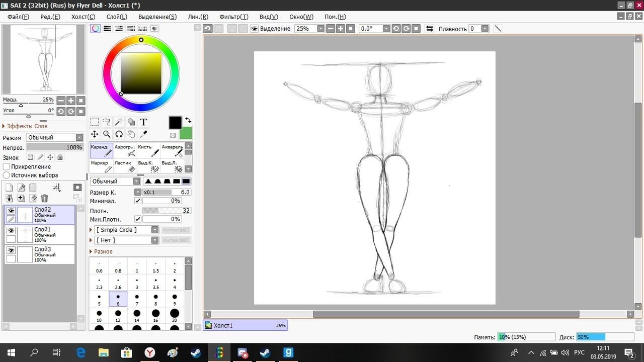Enable the Прикрепление checkbox
Screen dimensions: 644x362
[7, 166]
